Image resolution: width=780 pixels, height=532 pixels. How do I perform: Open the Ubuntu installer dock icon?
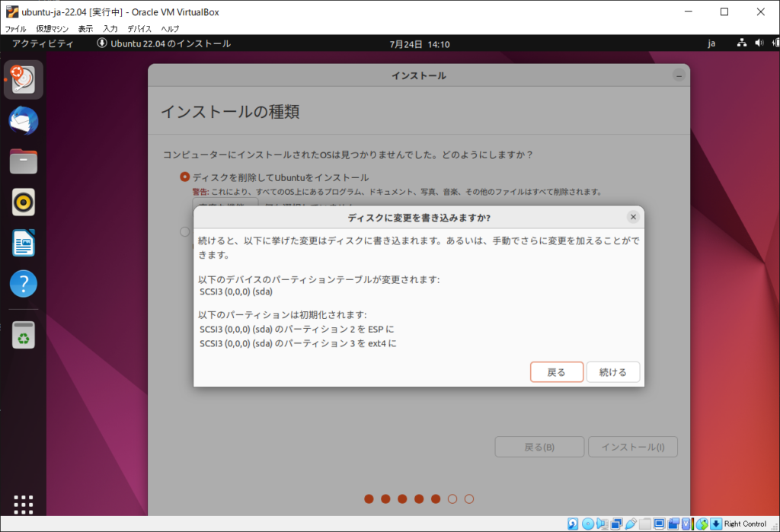coord(23,80)
